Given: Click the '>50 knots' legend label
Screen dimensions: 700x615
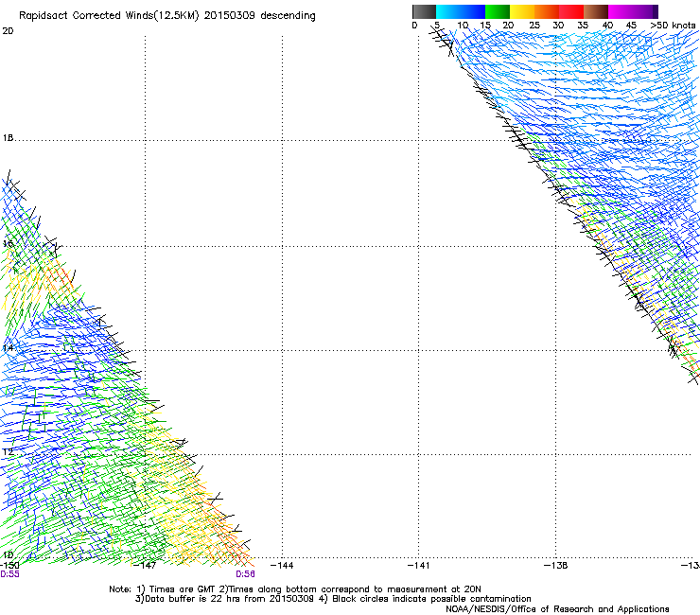Looking at the screenshot, I should click(x=673, y=25).
